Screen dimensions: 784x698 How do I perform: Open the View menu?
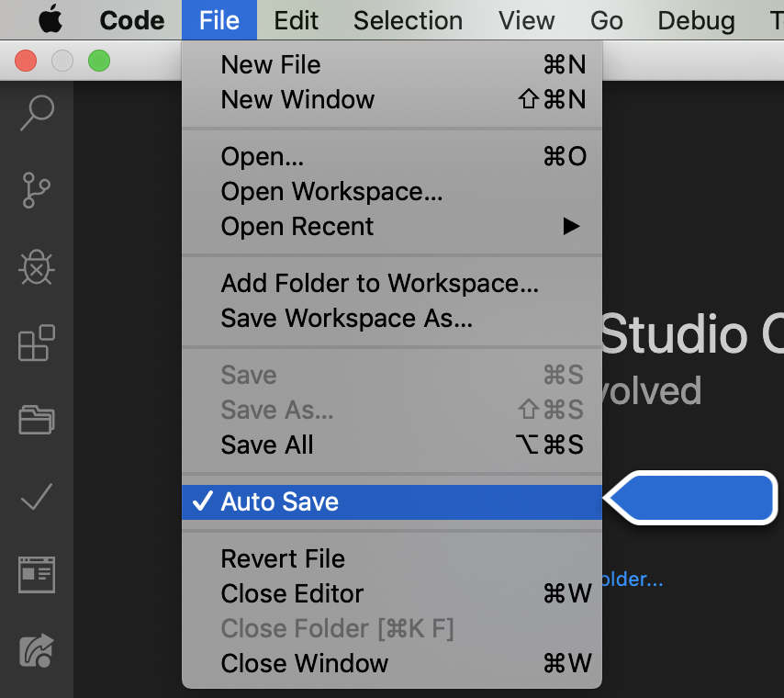point(526,20)
